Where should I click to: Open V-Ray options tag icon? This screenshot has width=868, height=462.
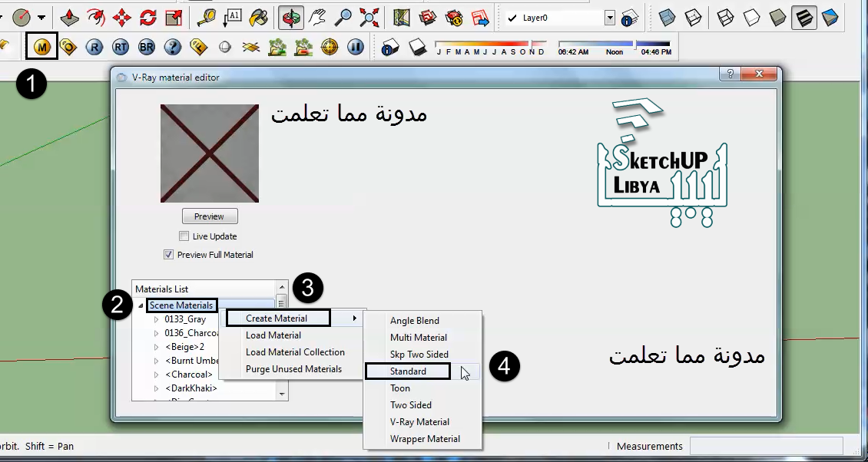click(68, 47)
